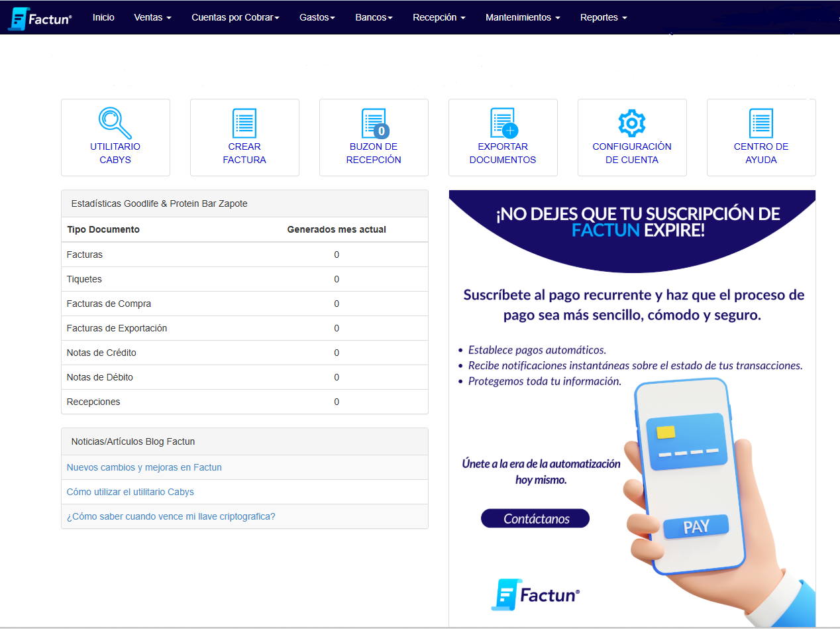Open the Gastos dropdown

pos(317,17)
